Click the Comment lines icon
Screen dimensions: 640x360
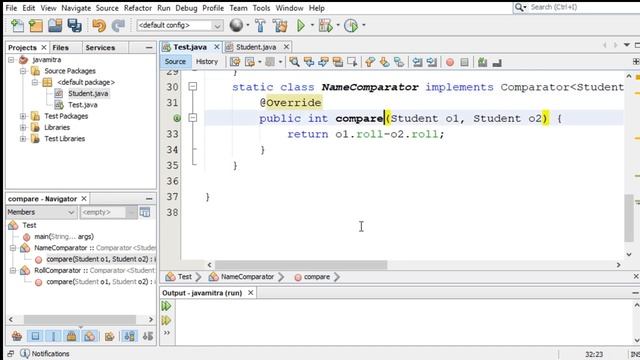pyautogui.click(x=482, y=62)
